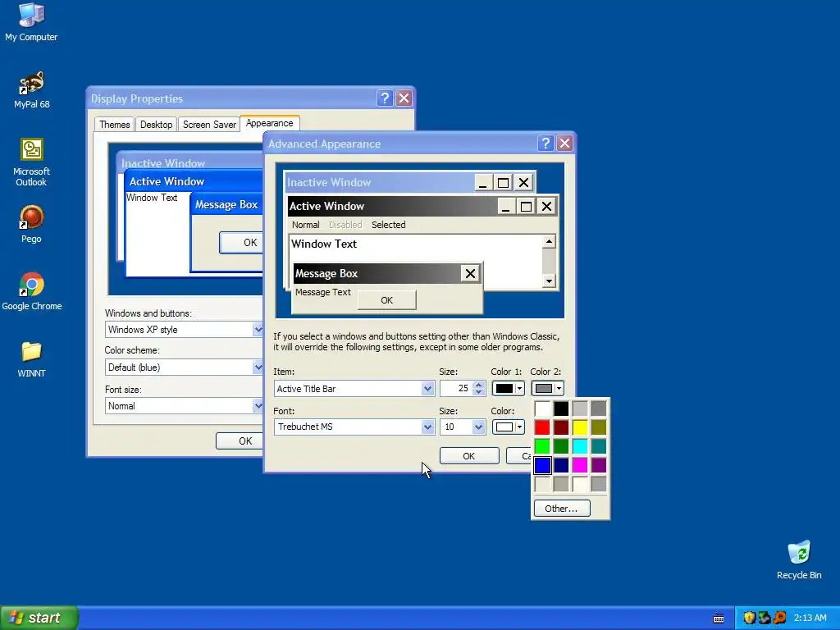Image resolution: width=840 pixels, height=630 pixels.
Task: Click Disabled in the preview menu bar
Action: point(345,225)
